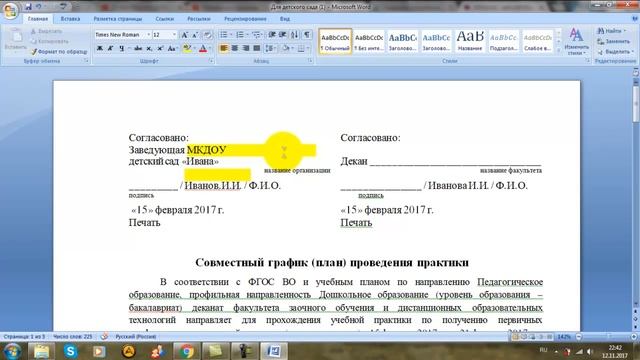Switch to the Ссылки tab
Viewport: 640px width, 360px height.
click(164, 19)
